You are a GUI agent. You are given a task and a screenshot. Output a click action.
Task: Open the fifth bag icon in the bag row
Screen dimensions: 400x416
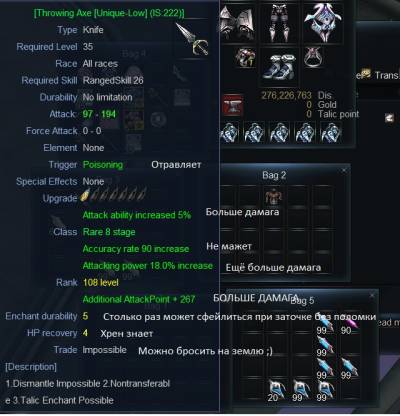[331, 133]
